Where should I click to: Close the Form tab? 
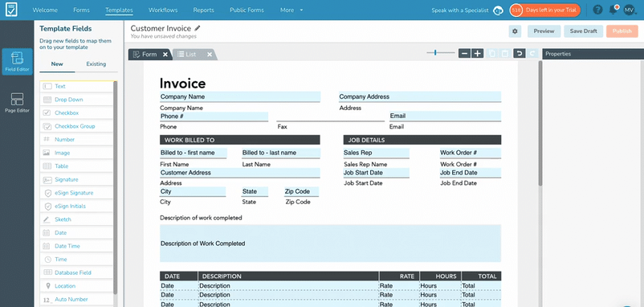click(165, 55)
